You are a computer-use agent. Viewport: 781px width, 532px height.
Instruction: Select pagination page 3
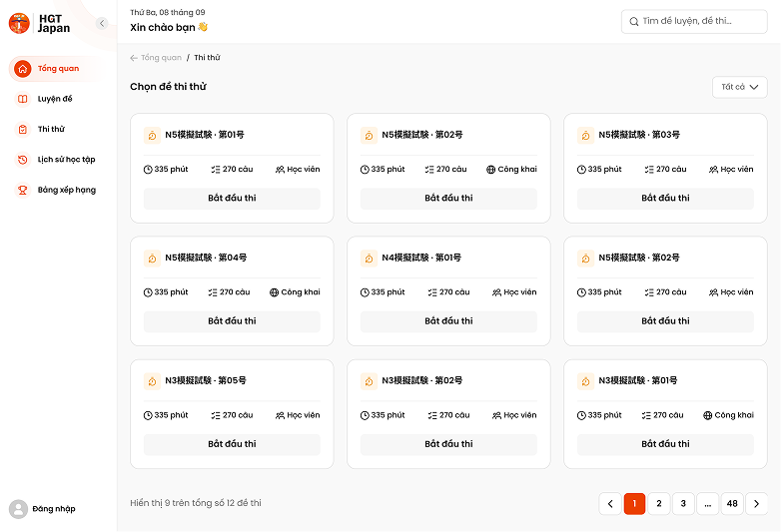tap(683, 504)
